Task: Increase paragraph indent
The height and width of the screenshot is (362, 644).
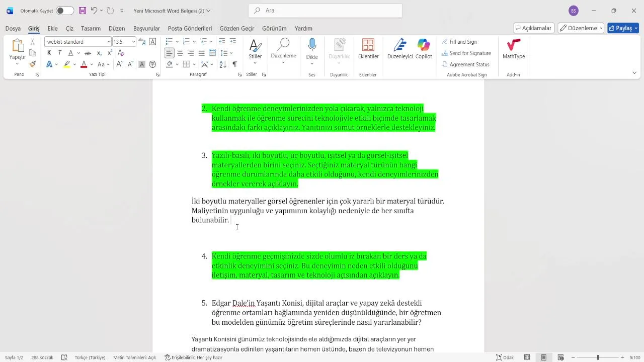Action: (x=233, y=41)
